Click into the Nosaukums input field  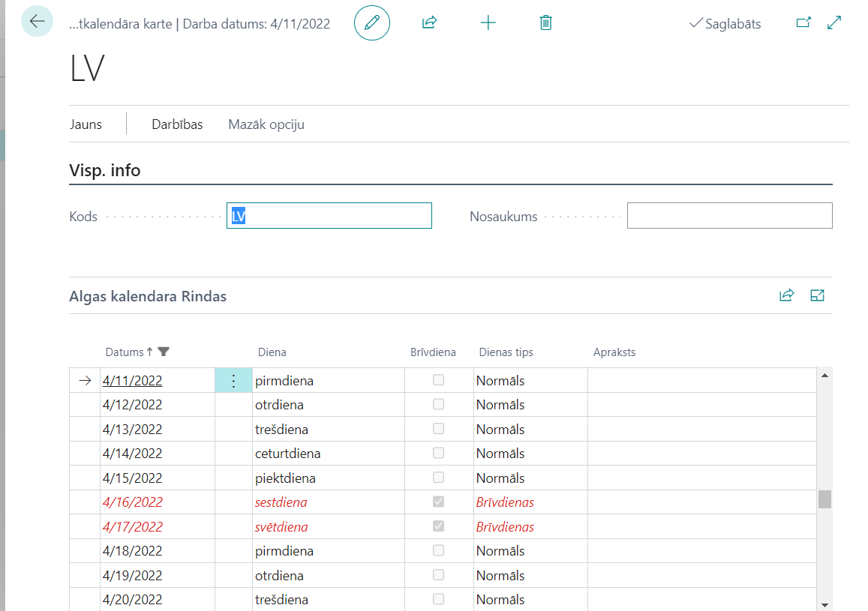729,216
